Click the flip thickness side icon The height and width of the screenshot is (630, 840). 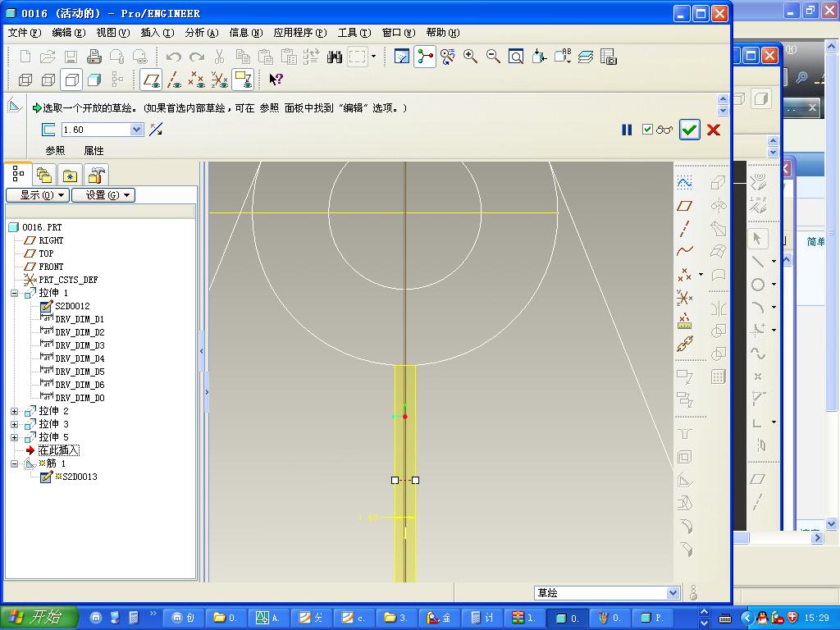(x=156, y=129)
